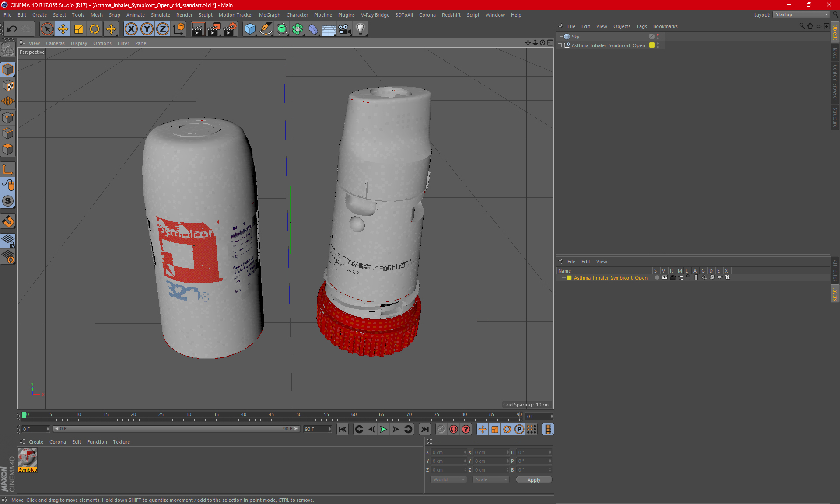Screen dimensions: 840x504
Task: Open the Content Browser side tab
Action: (835, 82)
